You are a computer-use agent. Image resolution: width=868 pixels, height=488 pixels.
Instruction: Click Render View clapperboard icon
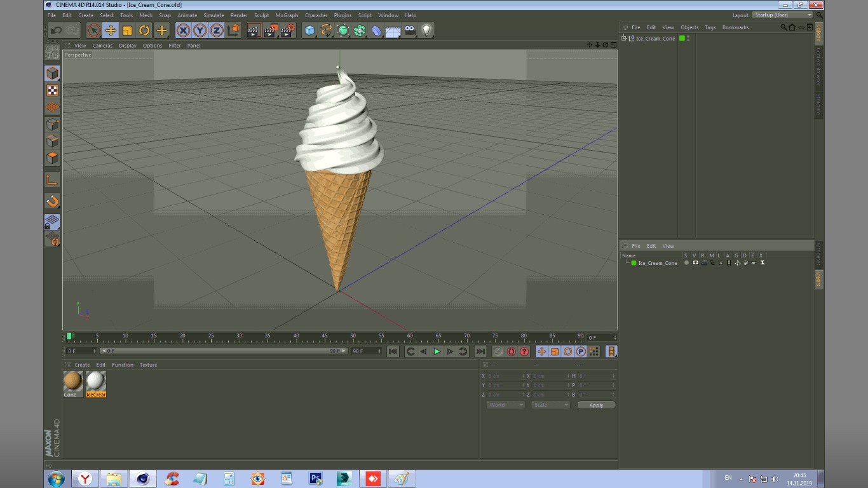[x=254, y=30]
